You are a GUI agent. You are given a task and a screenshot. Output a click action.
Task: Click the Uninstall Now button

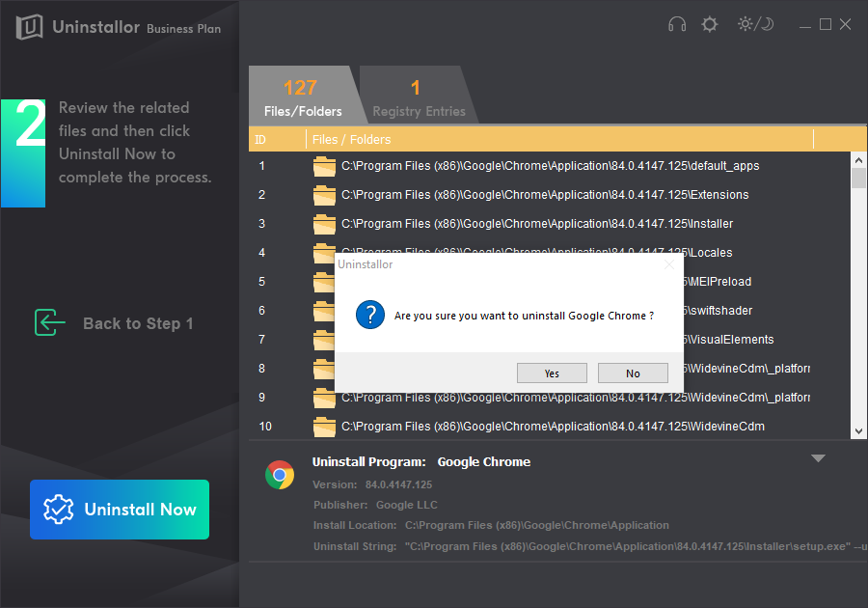click(120, 510)
